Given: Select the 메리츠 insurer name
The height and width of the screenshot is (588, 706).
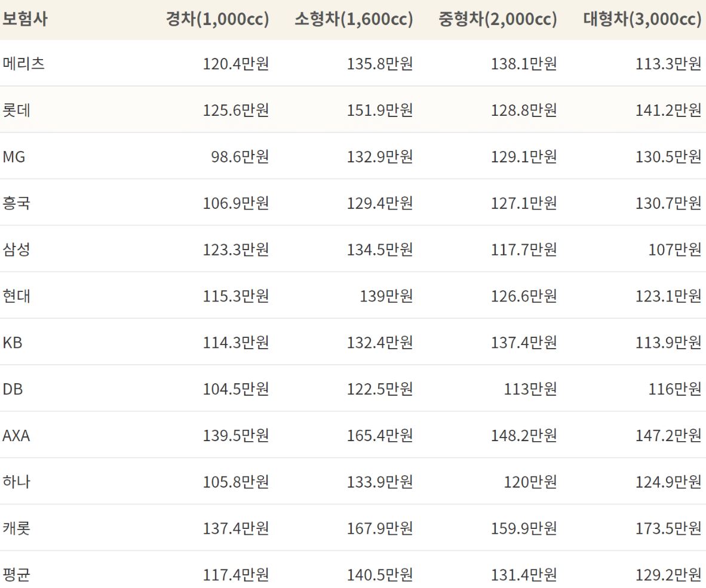Looking at the screenshot, I should [x=24, y=63].
